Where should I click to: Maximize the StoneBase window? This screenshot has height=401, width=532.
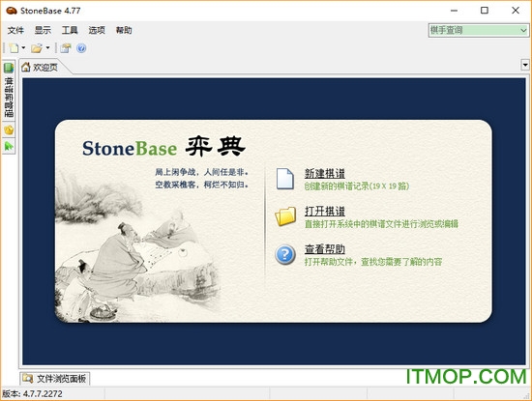point(485,11)
